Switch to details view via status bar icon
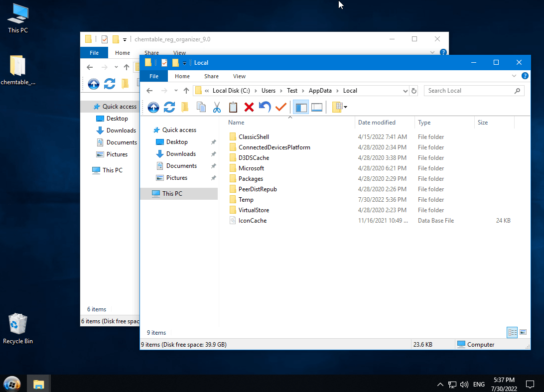 click(x=512, y=332)
